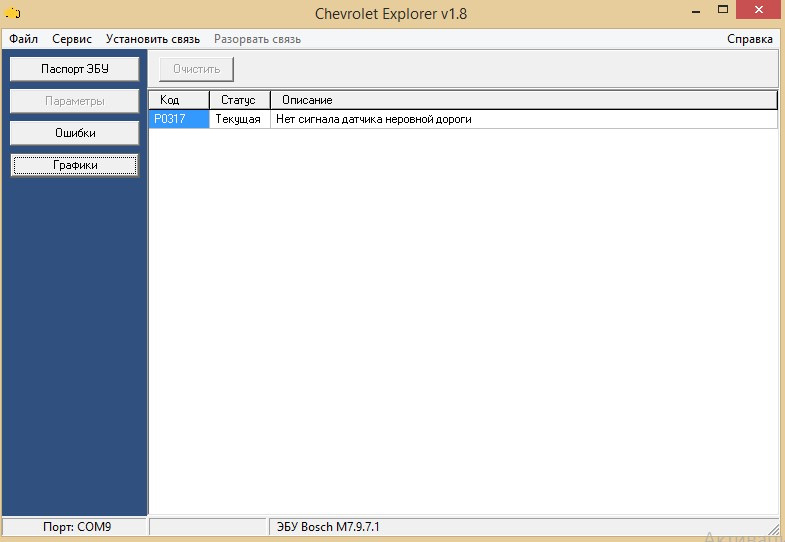
Task: Click the Описание column header
Action: [x=524, y=100]
